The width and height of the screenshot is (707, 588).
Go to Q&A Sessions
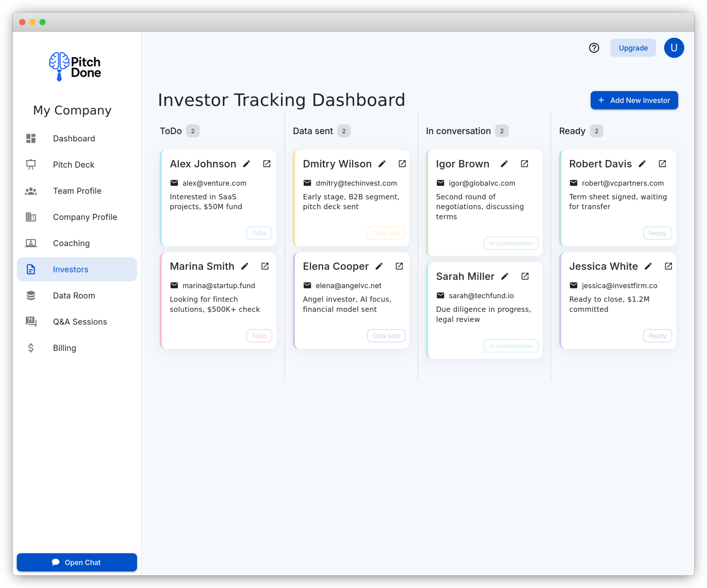77,322
